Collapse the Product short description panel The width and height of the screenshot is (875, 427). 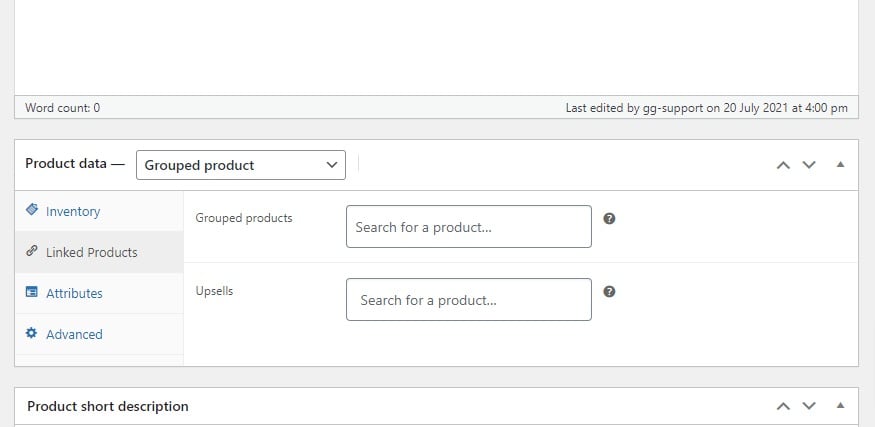pos(840,406)
